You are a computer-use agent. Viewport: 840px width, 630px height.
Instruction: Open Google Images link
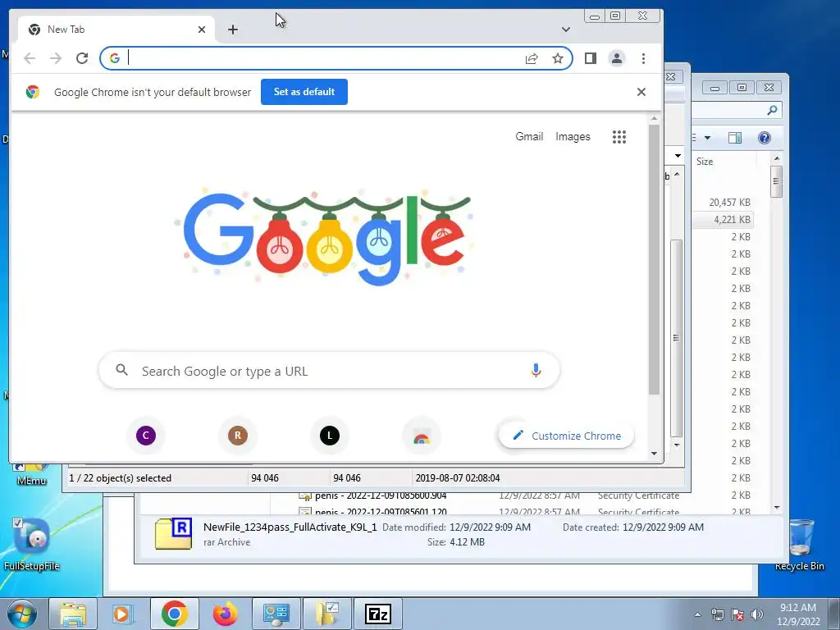(573, 137)
